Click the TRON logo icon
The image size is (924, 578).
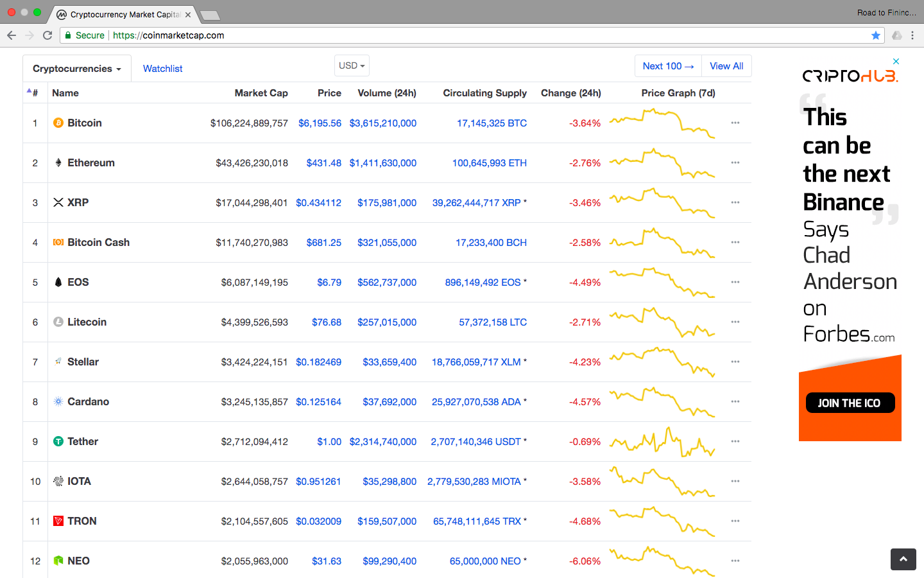(58, 521)
